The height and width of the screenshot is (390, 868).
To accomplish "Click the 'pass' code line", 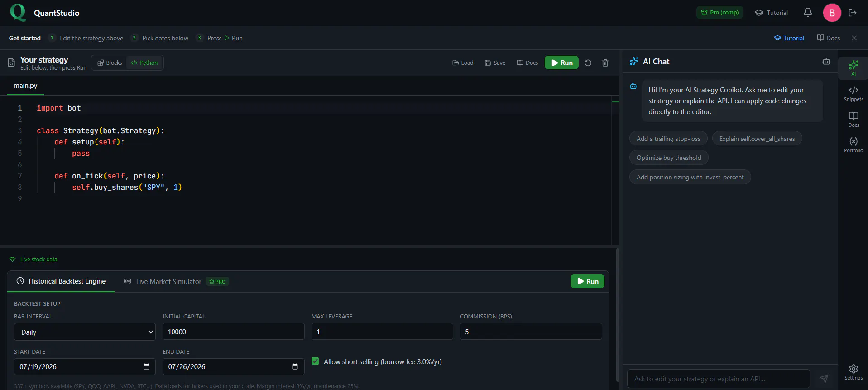I will point(81,153).
